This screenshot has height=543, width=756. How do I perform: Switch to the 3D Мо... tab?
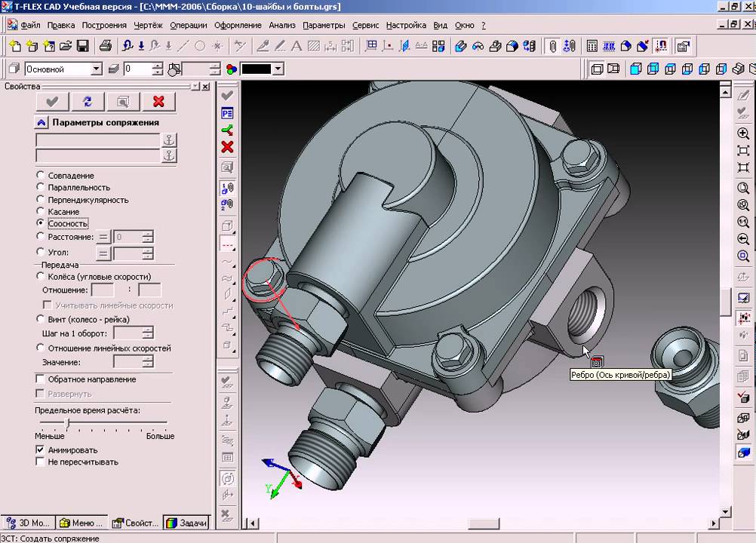pyautogui.click(x=28, y=523)
